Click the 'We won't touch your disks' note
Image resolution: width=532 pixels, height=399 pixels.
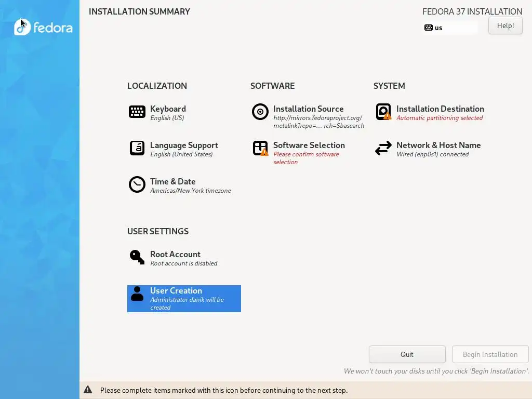(436, 371)
